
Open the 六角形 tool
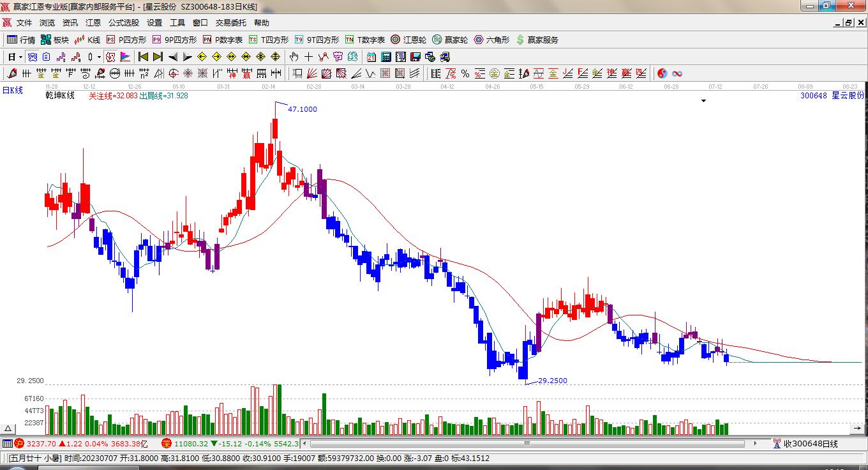[x=491, y=40]
